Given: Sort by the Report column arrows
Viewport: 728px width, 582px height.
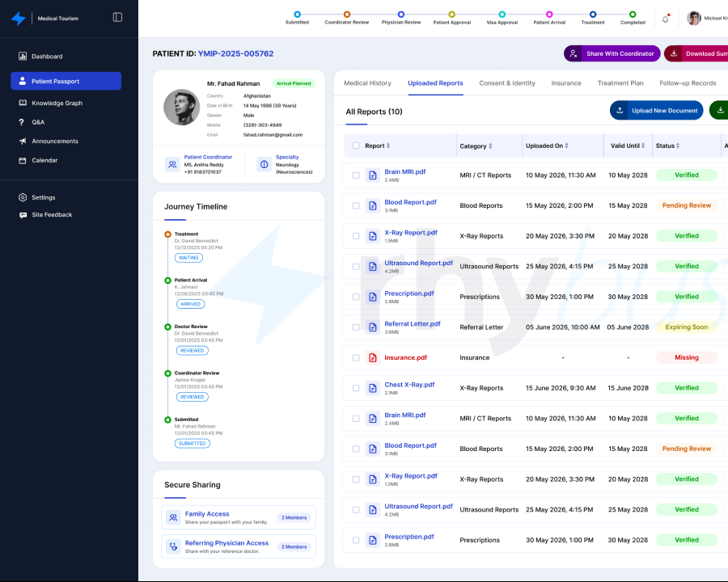Looking at the screenshot, I should pos(388,145).
